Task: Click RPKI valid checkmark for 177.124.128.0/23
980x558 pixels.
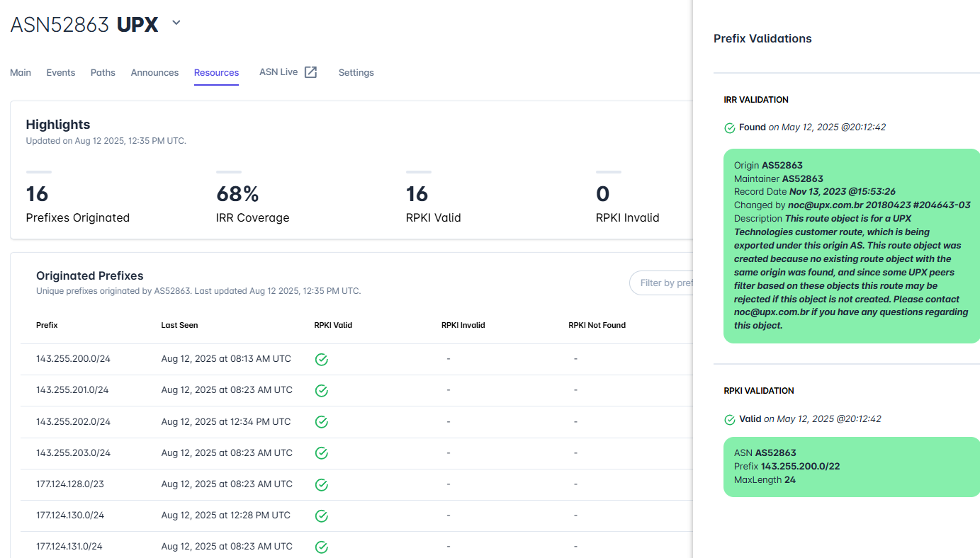Action: click(321, 484)
